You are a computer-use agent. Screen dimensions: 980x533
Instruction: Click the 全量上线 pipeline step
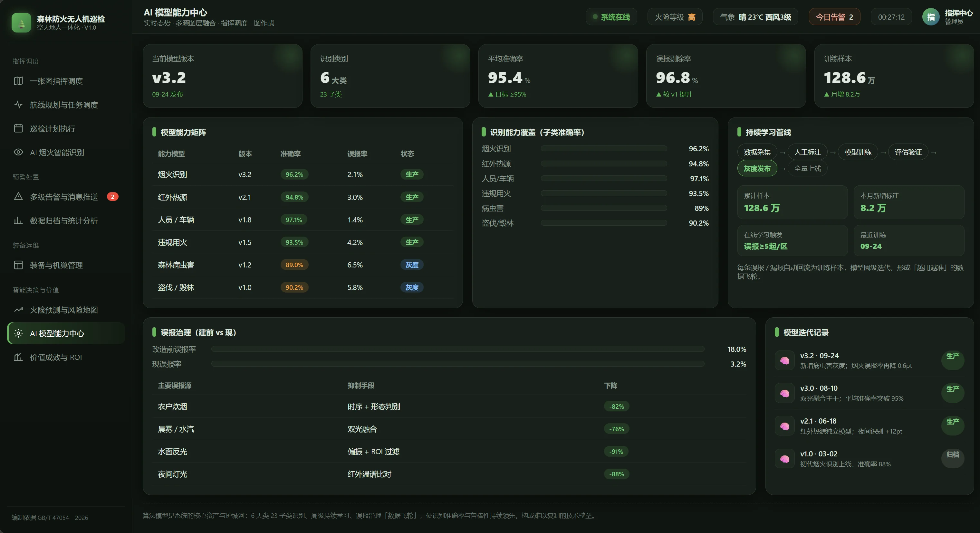click(808, 168)
